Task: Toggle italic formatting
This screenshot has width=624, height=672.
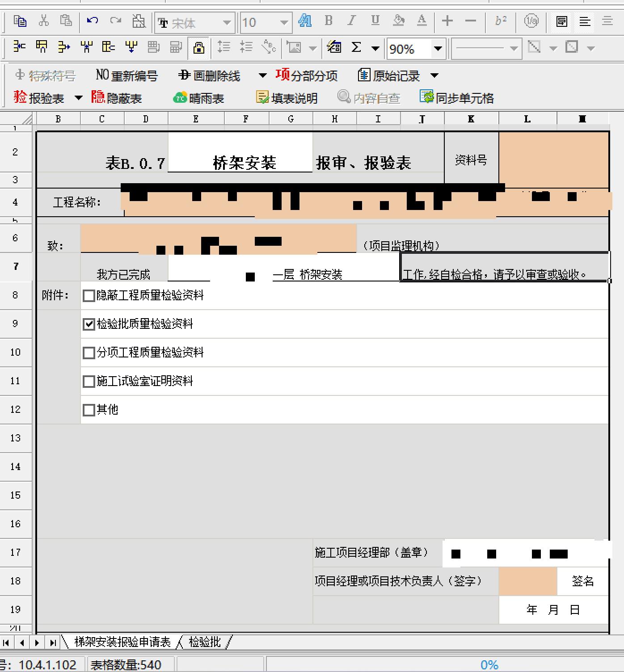Action: coord(352,21)
